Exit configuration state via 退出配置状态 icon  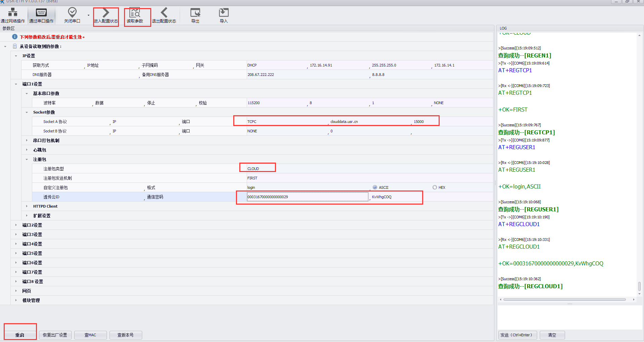coord(164,15)
